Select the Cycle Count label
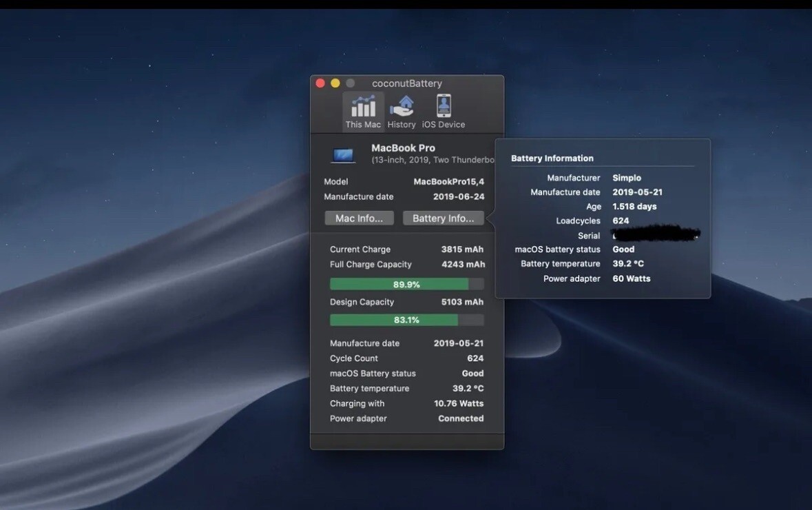 point(354,358)
